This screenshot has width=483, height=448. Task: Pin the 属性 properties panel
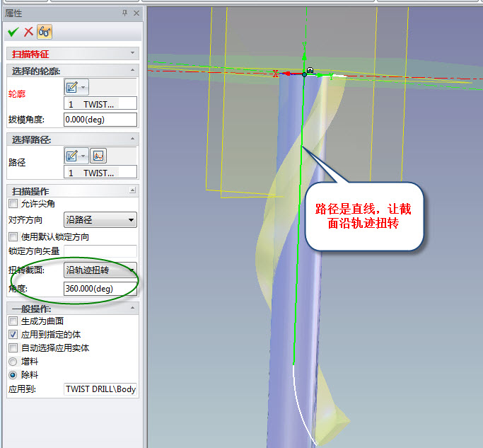pyautogui.click(x=125, y=13)
